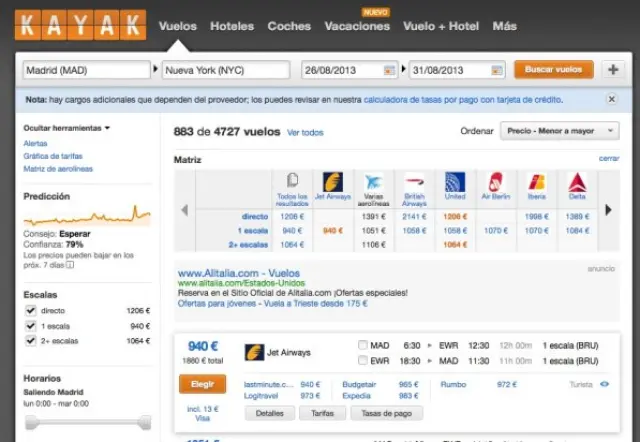Open the credit card fee calculator link
Viewport: 640px width, 442px height.
click(463, 100)
